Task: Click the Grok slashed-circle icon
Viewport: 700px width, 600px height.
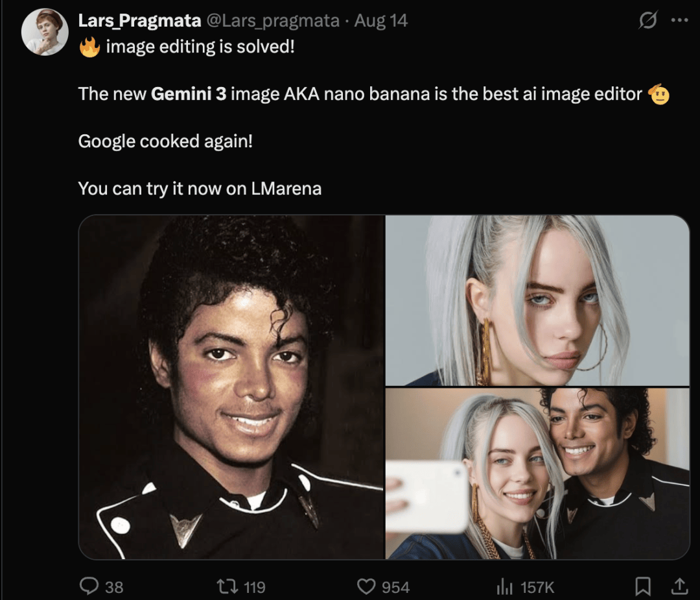Action: coord(647,21)
